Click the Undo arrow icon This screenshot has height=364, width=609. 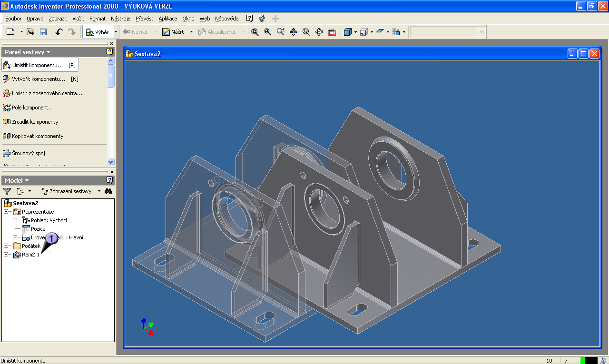[x=59, y=32]
